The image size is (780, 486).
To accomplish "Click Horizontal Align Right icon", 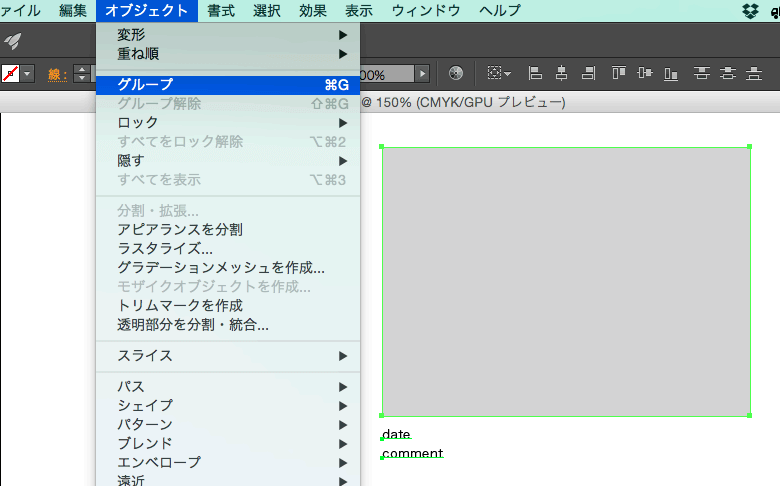I will tap(588, 73).
